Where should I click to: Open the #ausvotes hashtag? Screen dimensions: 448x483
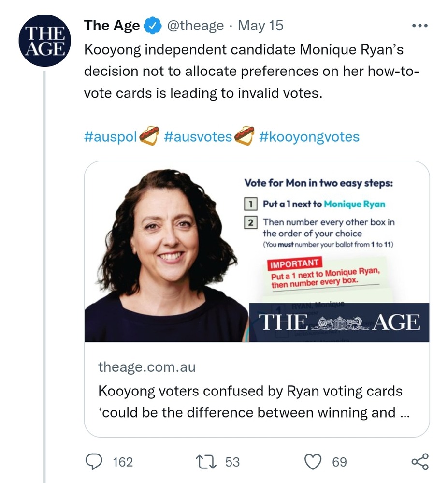[198, 137]
